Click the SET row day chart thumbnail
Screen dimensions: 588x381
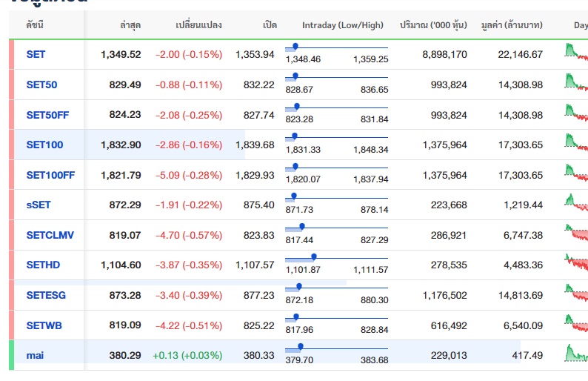576,52
